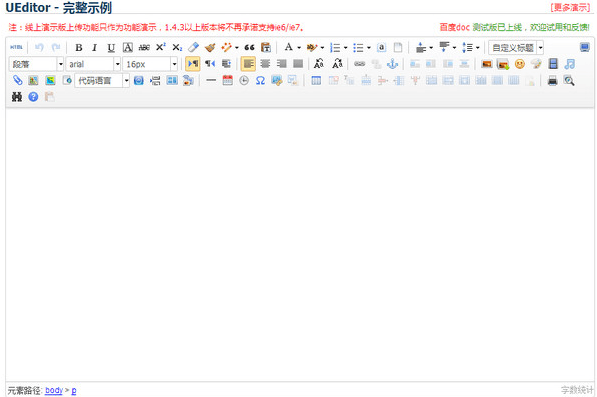Click the clear document icon
Viewport: 597px width, 397px height.
[x=398, y=47]
